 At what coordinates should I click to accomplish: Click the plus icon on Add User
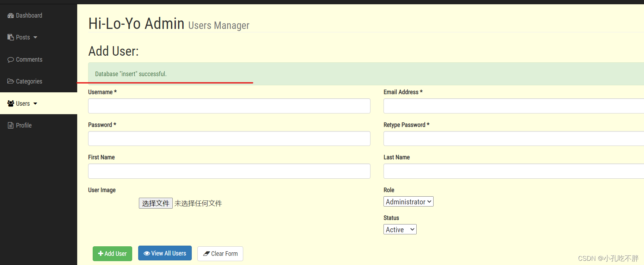(x=100, y=253)
